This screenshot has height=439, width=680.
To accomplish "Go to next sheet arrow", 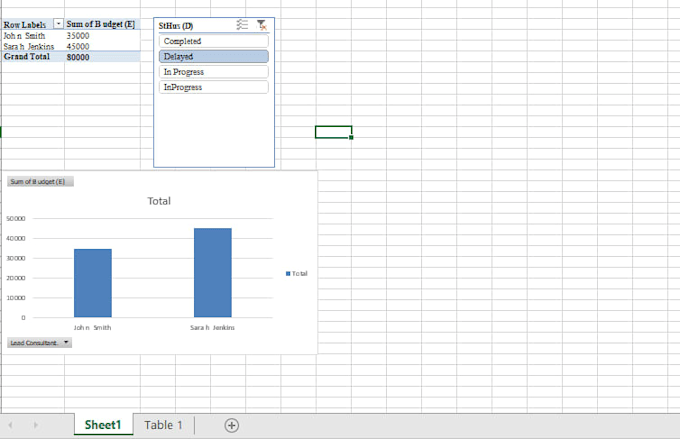I will point(36,425).
